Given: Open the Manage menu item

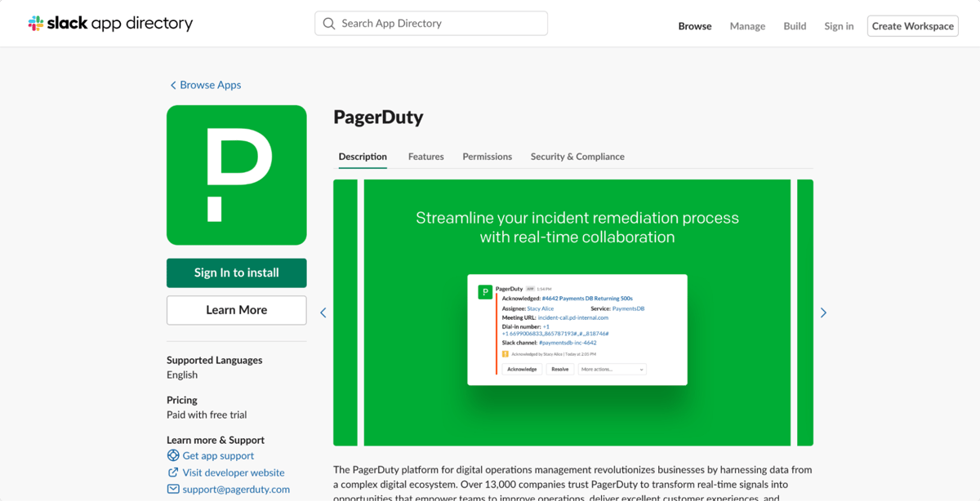Looking at the screenshot, I should click(747, 26).
